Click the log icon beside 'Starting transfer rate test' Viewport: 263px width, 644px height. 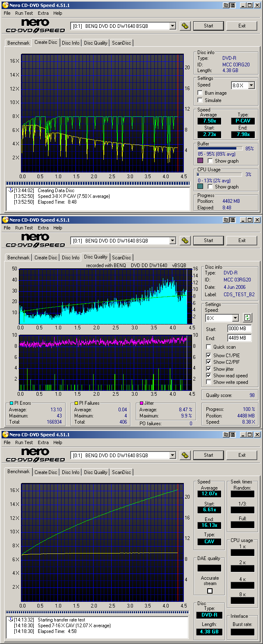tap(10, 620)
